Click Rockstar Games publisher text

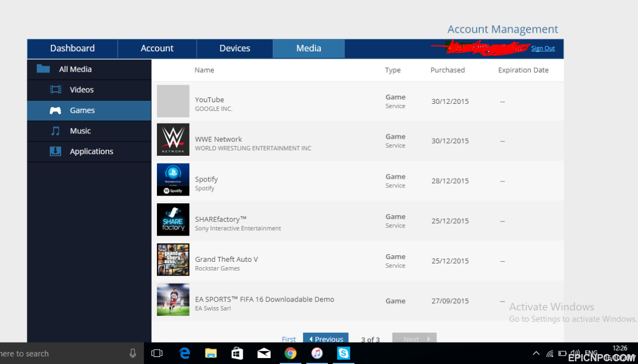click(x=217, y=268)
